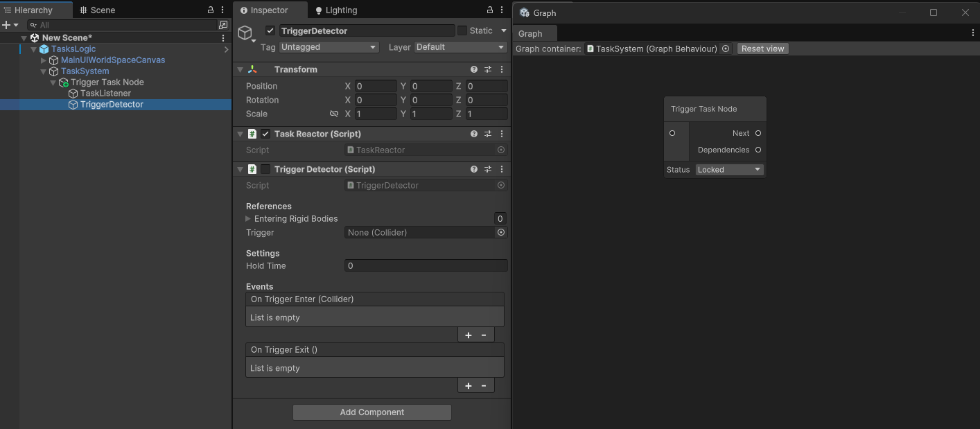Click the Reset view button
This screenshot has height=429, width=980.
[x=762, y=49]
